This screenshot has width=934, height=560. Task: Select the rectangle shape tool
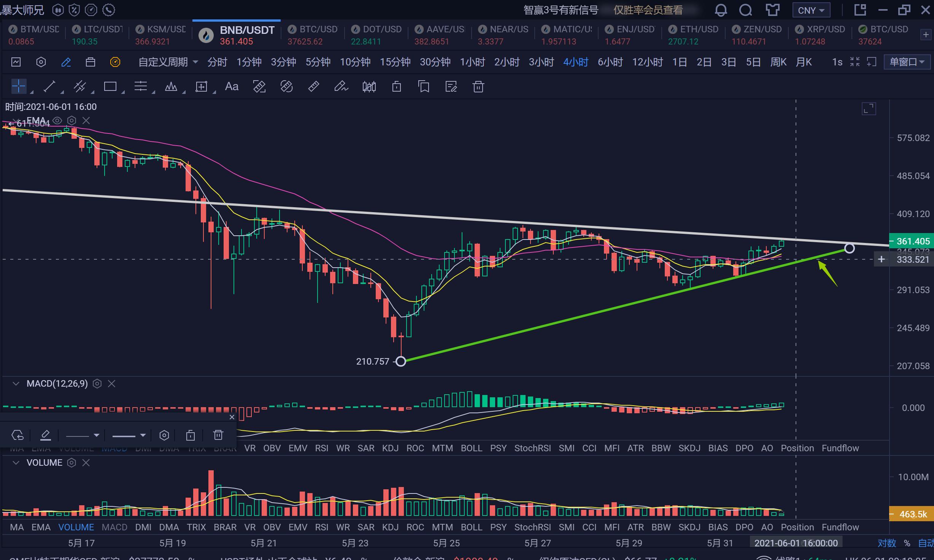coord(110,87)
